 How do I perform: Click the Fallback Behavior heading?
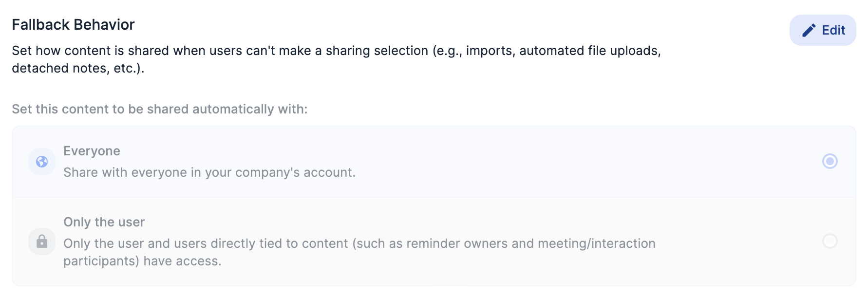click(x=73, y=24)
